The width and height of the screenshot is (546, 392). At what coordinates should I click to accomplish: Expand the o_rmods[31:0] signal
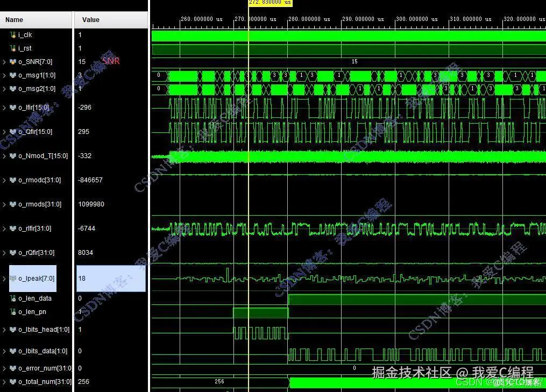tap(3, 204)
